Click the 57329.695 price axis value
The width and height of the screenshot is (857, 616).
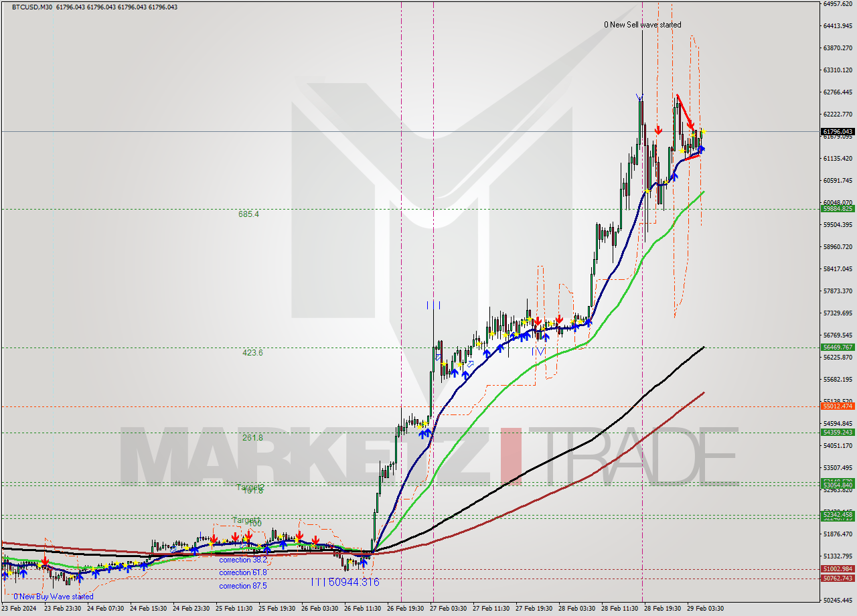tap(838, 313)
